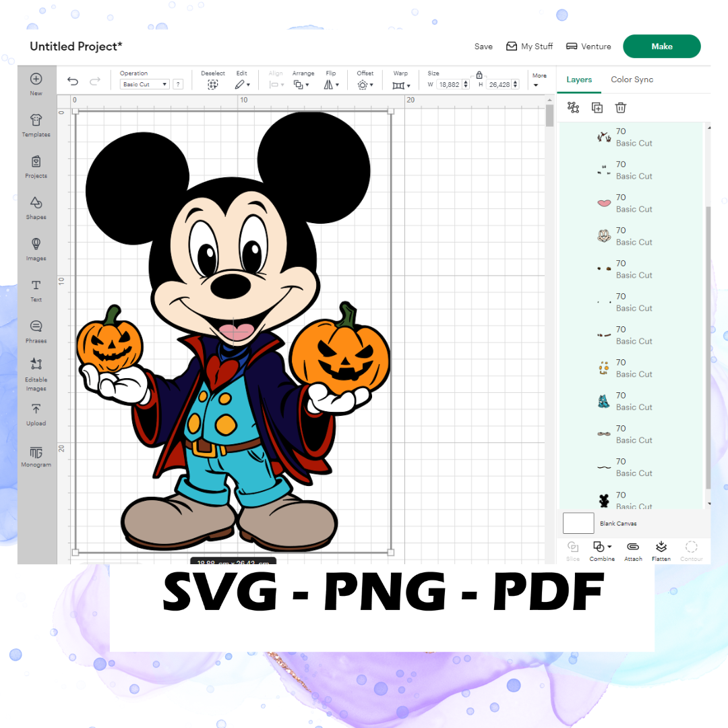Screen dimensions: 728x728
Task: Open the Align dropdown
Action: (277, 84)
